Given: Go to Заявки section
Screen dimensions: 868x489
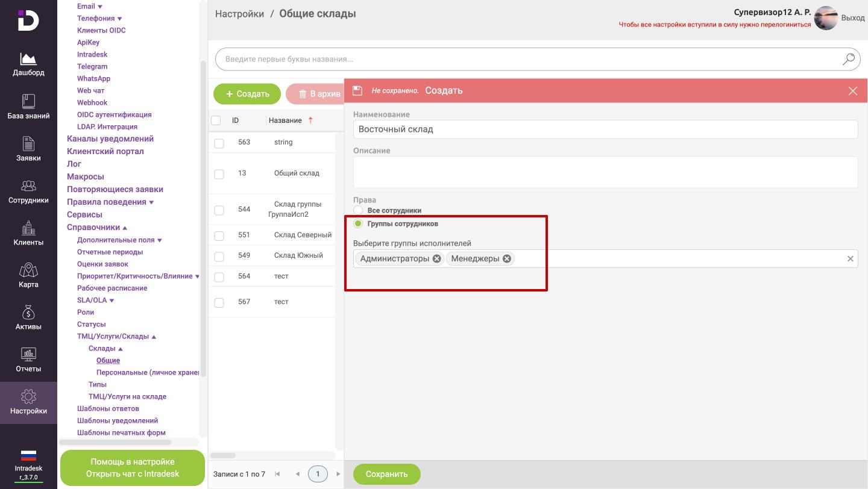Looking at the screenshot, I should pos(28,144).
